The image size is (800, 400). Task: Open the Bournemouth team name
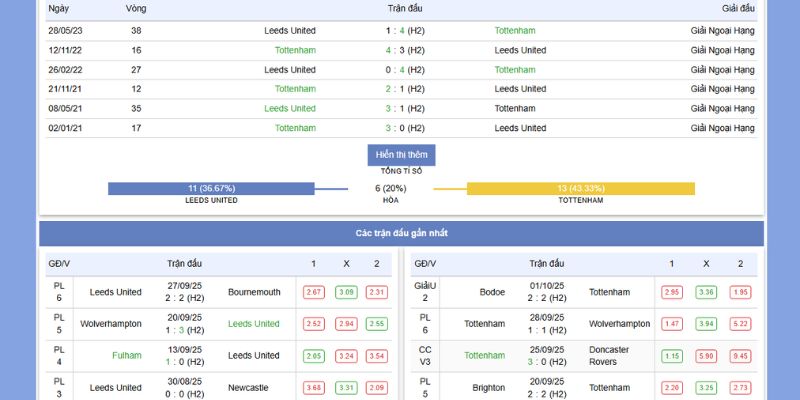click(254, 292)
